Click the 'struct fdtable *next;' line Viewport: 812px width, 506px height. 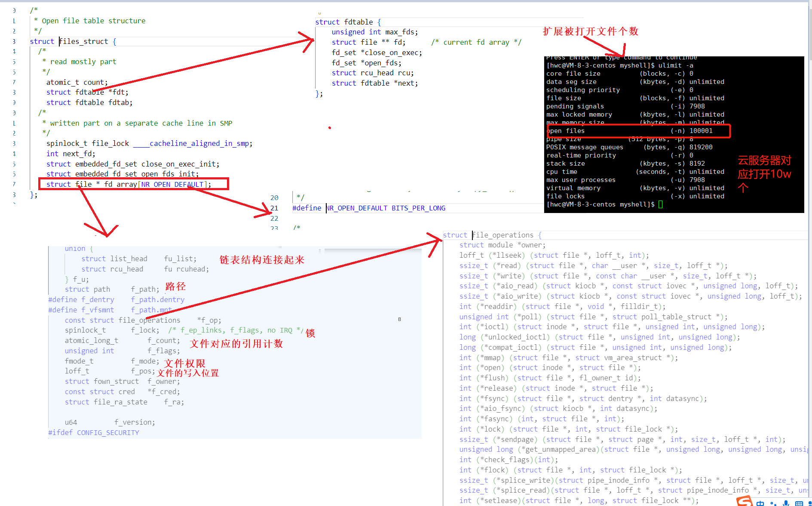(374, 83)
